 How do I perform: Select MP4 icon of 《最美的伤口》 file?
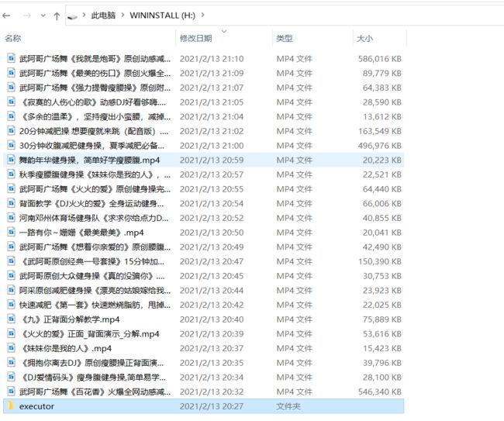(12, 73)
